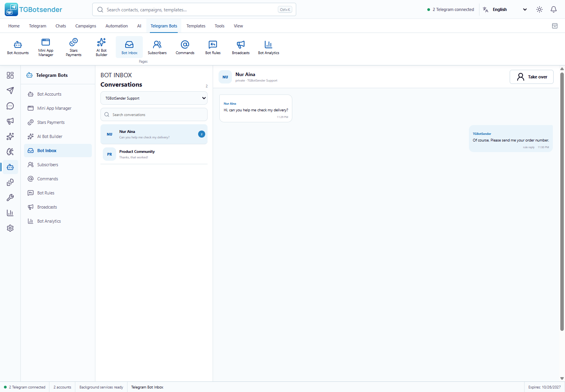The height and width of the screenshot is (392, 565).
Task: Open Commands ribbon icon
Action: 185,47
